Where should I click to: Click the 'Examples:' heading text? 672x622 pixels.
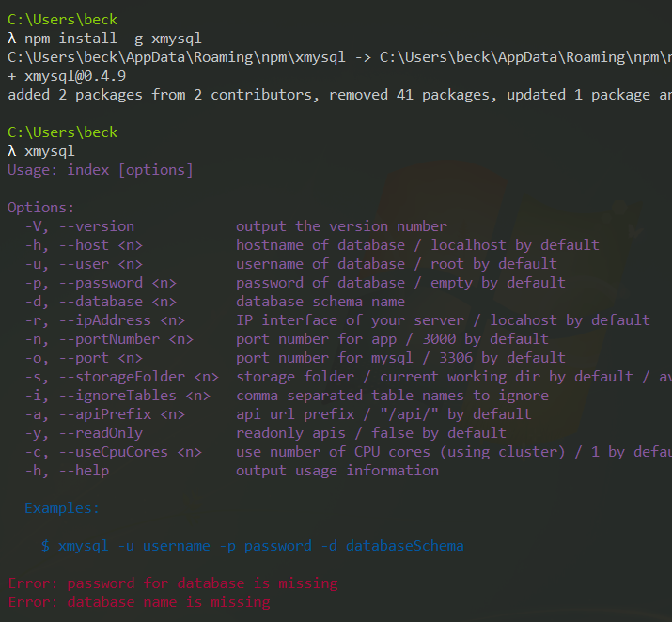click(x=62, y=508)
